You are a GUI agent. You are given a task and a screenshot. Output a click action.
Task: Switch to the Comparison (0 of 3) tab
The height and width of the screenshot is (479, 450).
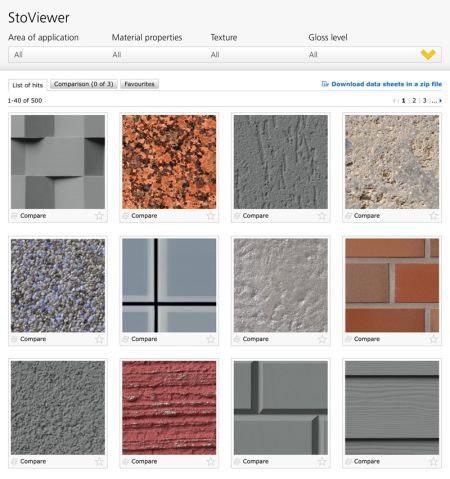point(84,84)
